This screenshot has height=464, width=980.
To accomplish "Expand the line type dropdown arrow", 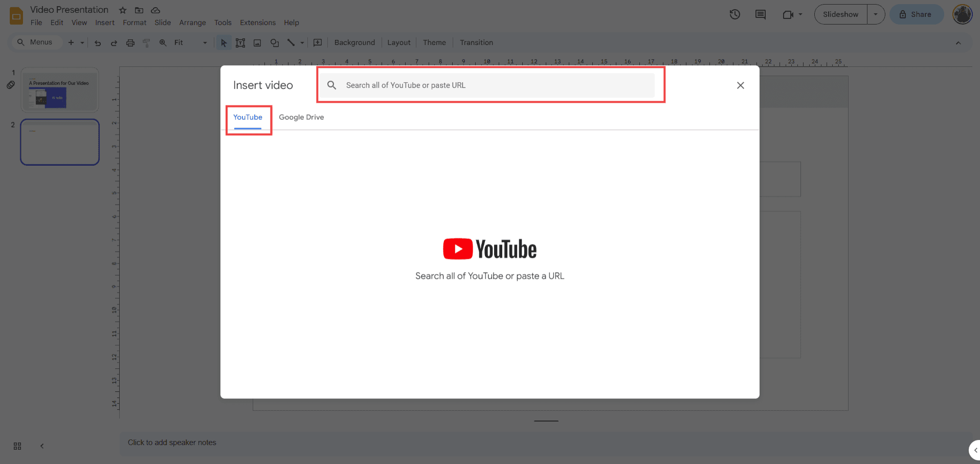I will [302, 43].
